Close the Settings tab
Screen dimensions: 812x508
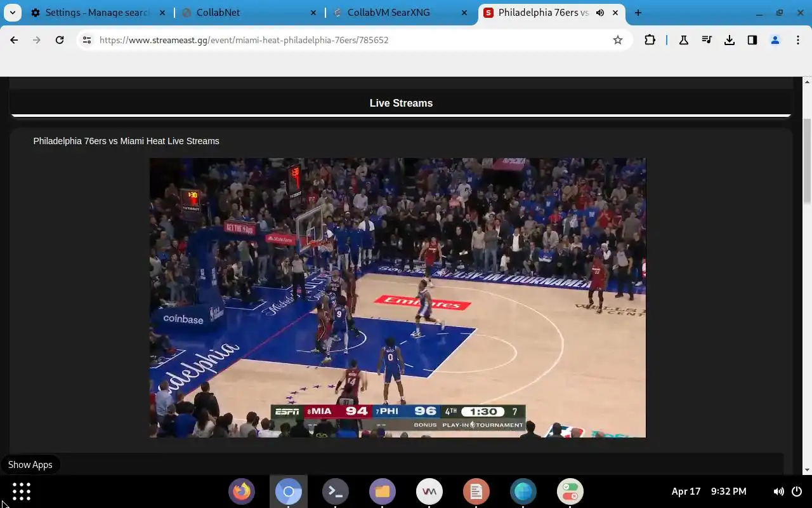pos(163,13)
